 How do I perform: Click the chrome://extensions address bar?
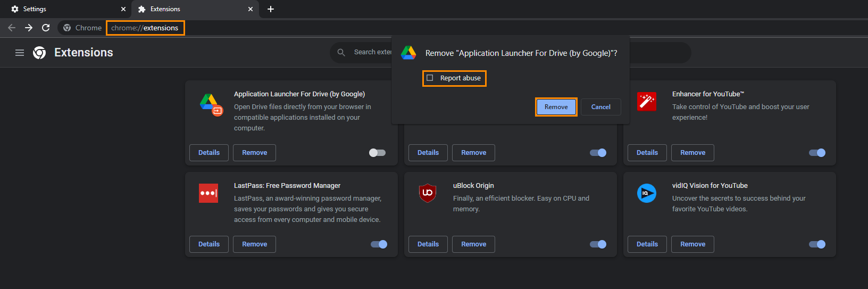click(x=145, y=28)
